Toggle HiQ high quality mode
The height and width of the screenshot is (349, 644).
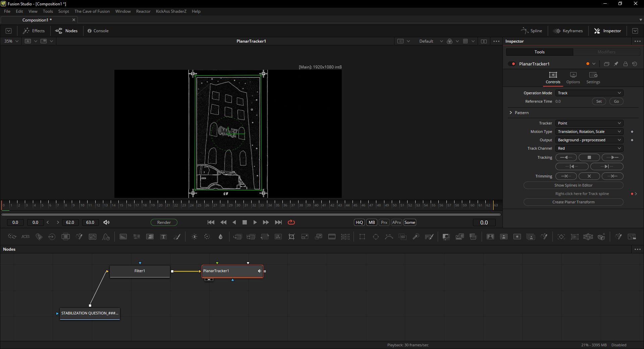coord(359,222)
